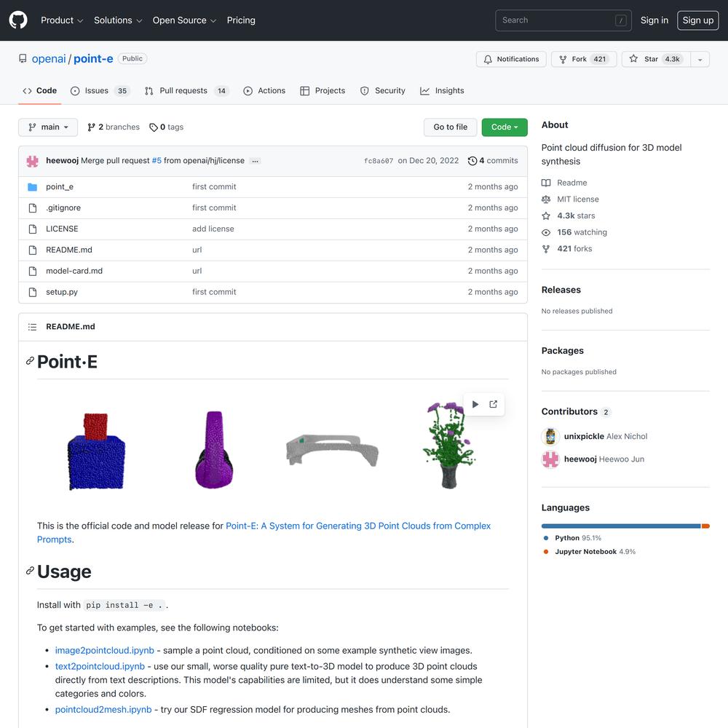This screenshot has height=728, width=728.
Task: Open the text2pointcloud.ipynb notebook link
Action: tap(100, 666)
